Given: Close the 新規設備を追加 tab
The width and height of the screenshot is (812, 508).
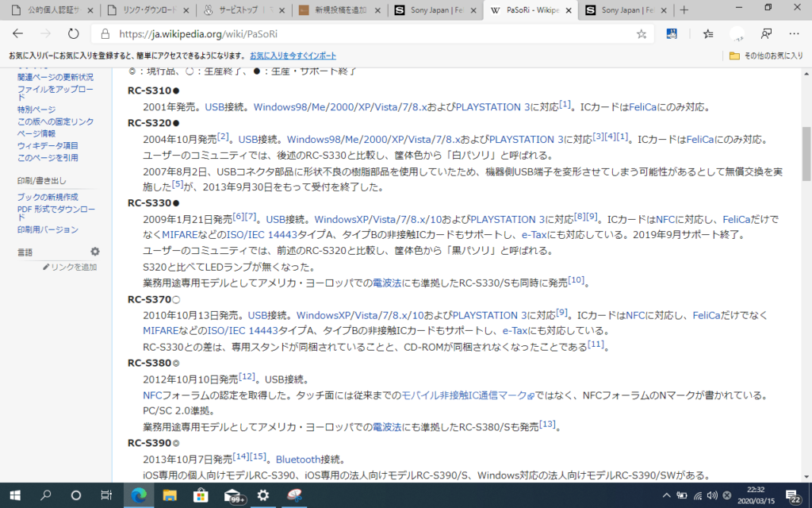Looking at the screenshot, I should pyautogui.click(x=377, y=10).
